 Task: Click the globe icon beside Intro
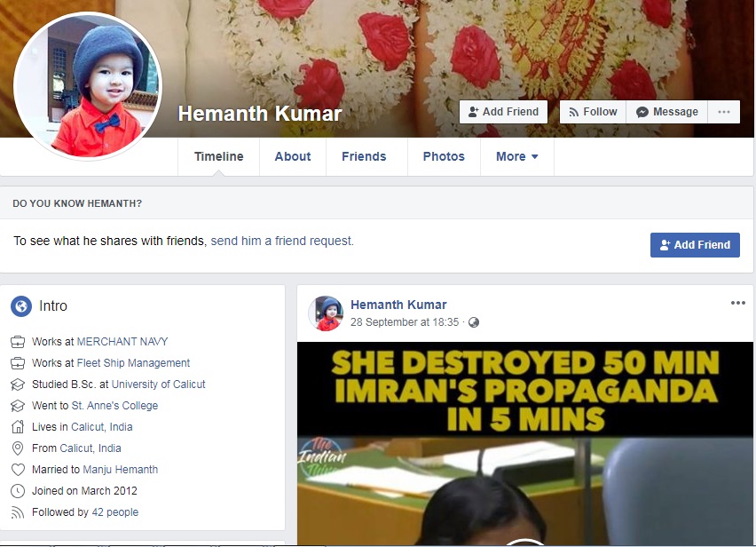(21, 306)
